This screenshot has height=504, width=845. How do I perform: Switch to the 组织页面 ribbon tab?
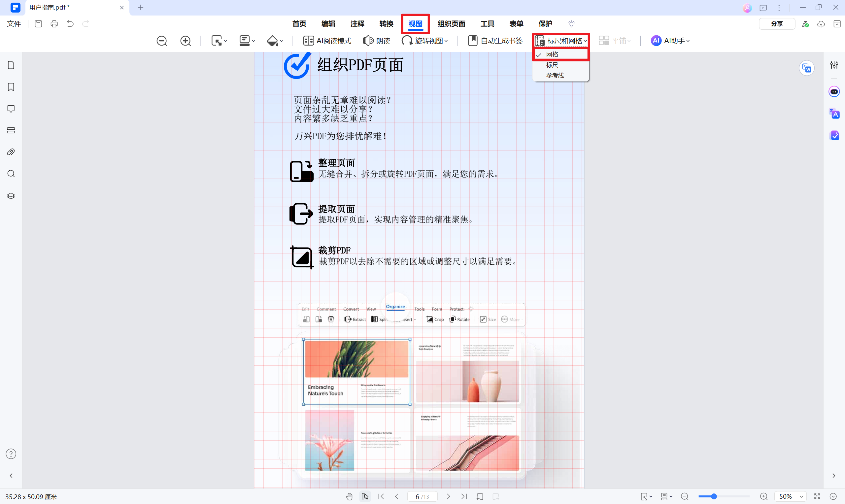[451, 24]
